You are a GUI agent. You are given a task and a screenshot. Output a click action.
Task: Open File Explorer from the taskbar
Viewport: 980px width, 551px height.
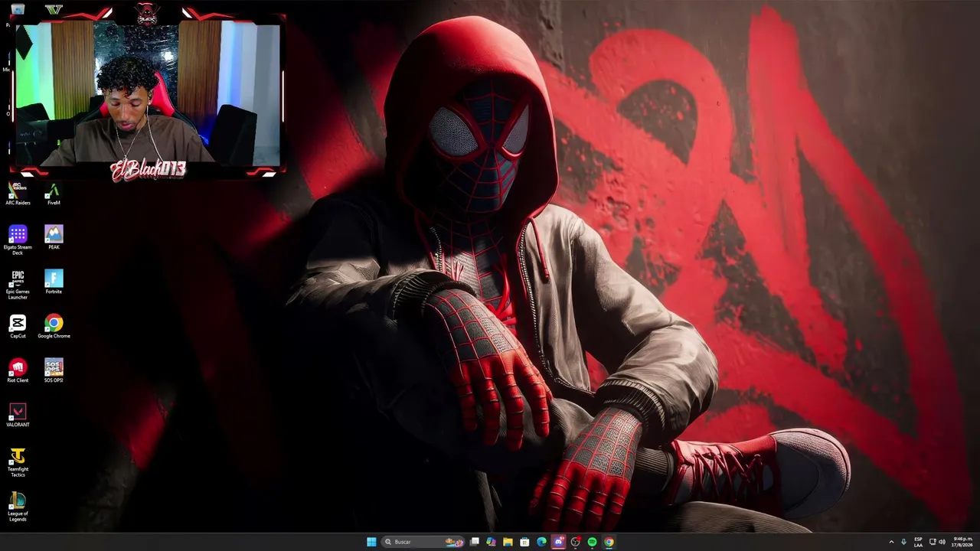tap(508, 542)
